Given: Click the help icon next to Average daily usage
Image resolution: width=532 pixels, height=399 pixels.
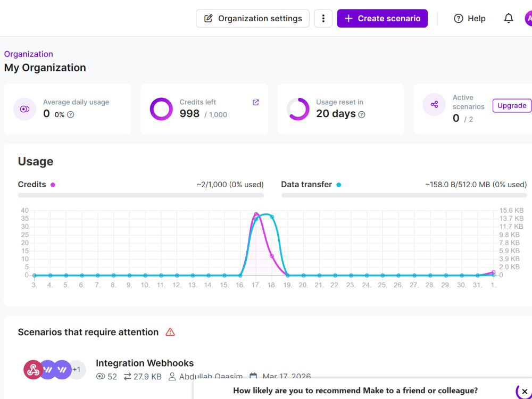Looking at the screenshot, I should pyautogui.click(x=70, y=115).
